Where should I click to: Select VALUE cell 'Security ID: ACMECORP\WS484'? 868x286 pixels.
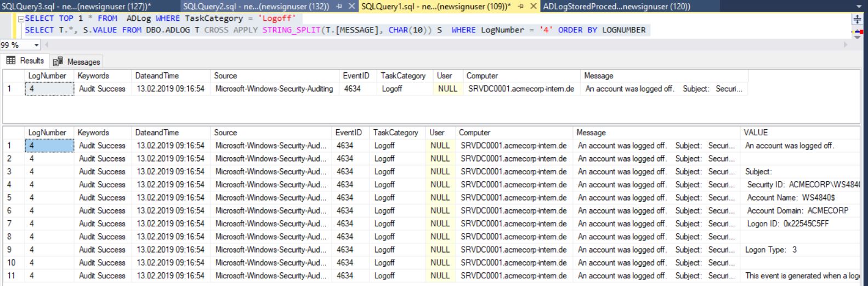(800, 185)
